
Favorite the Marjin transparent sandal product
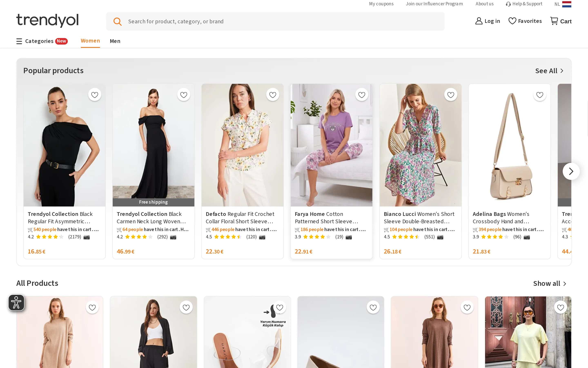[280, 307]
